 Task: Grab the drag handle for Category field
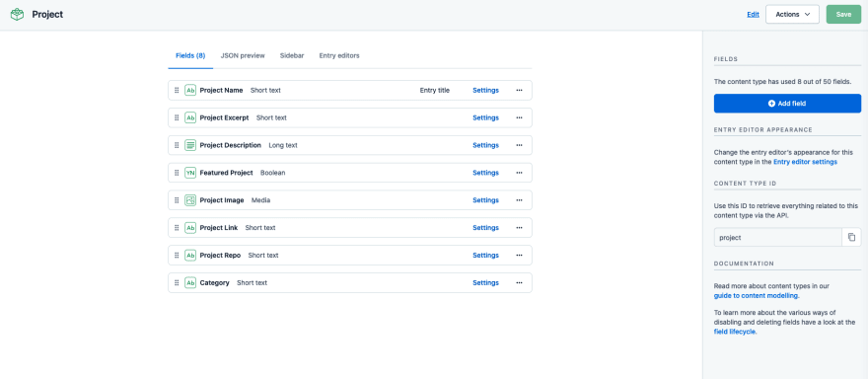point(177,283)
